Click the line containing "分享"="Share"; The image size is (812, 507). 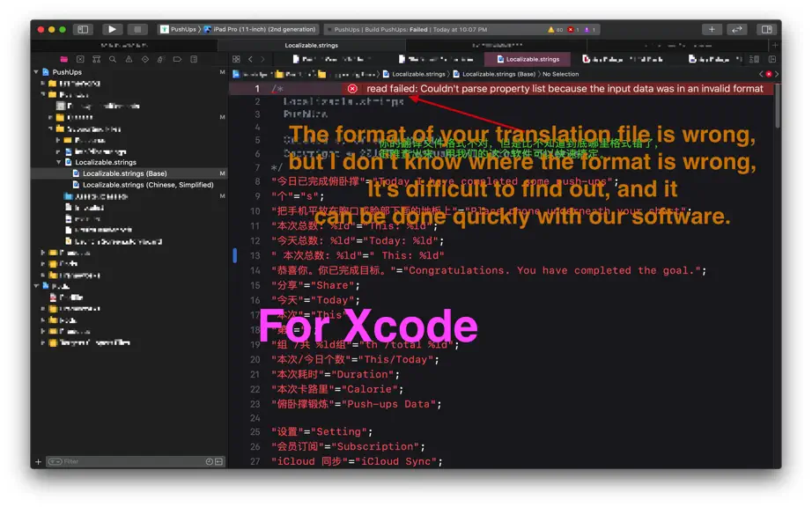click(x=315, y=285)
